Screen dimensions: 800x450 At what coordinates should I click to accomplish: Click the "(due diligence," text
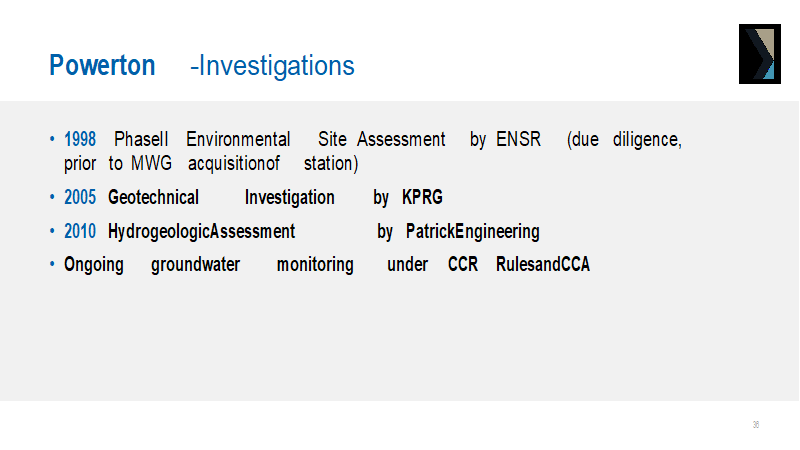pos(624,140)
